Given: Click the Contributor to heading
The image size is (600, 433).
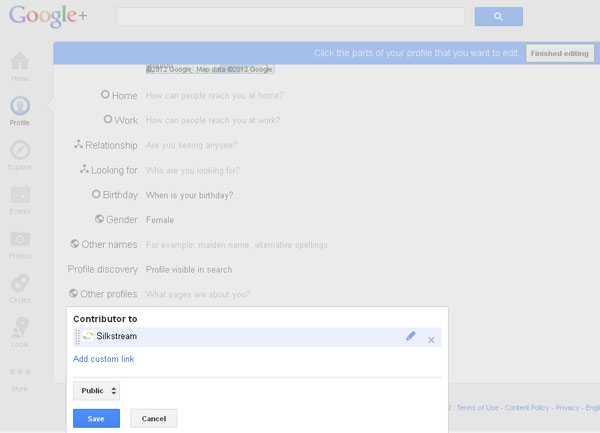Looking at the screenshot, I should 105,319.
